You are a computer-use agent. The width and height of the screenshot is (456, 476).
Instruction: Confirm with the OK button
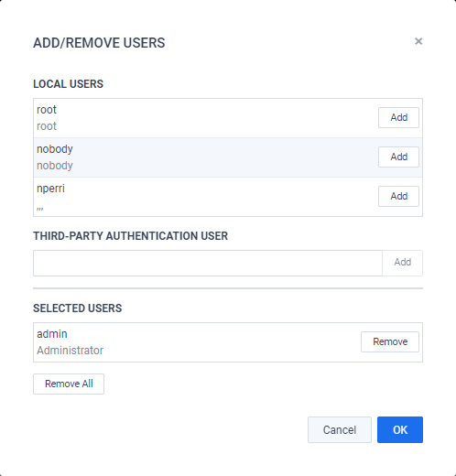[400, 429]
